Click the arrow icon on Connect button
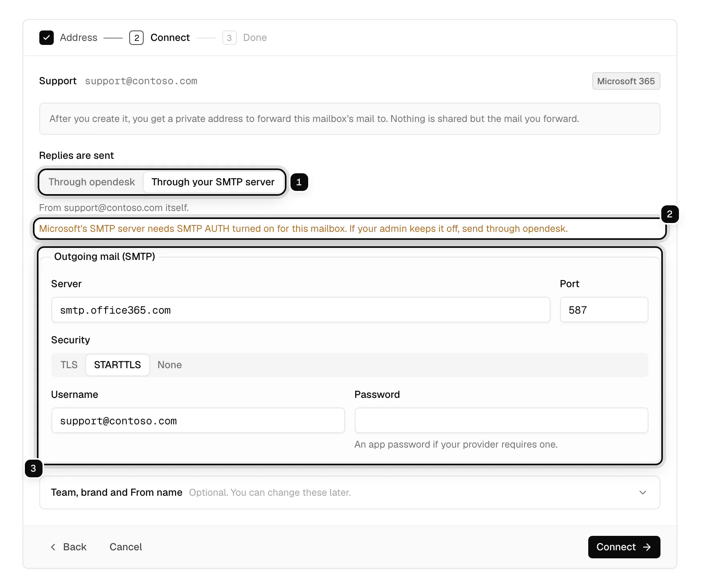703x588 pixels. tap(647, 547)
